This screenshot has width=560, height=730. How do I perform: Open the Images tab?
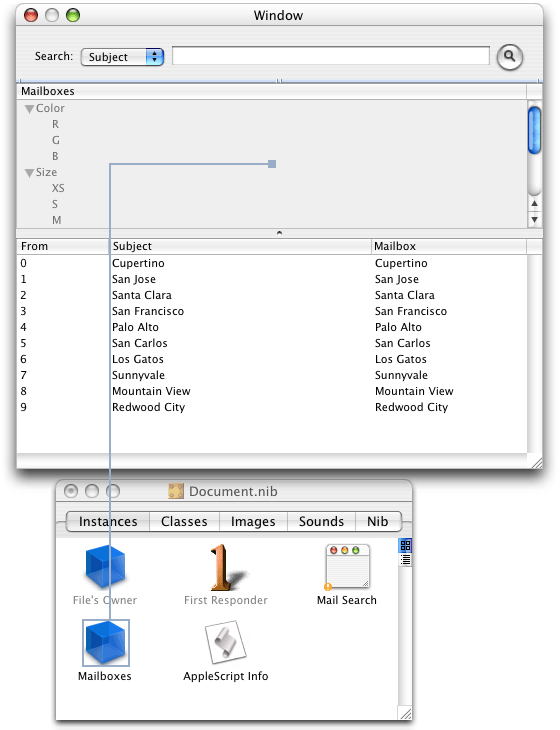point(253,521)
